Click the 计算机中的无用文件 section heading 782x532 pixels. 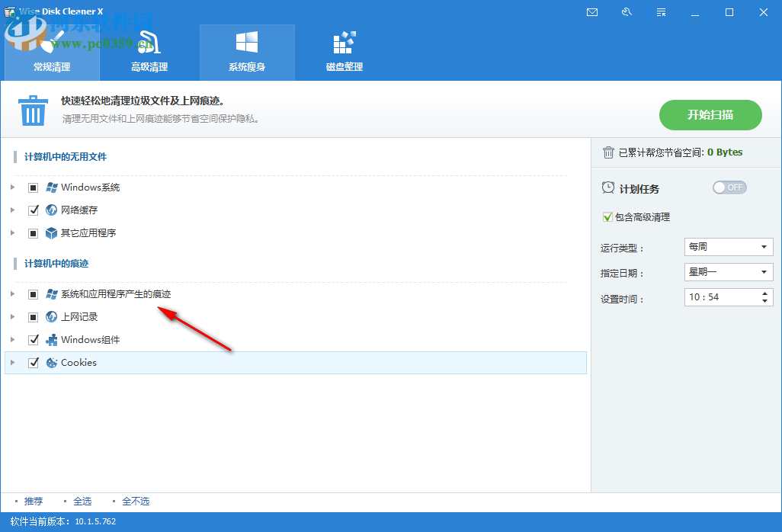(66, 156)
